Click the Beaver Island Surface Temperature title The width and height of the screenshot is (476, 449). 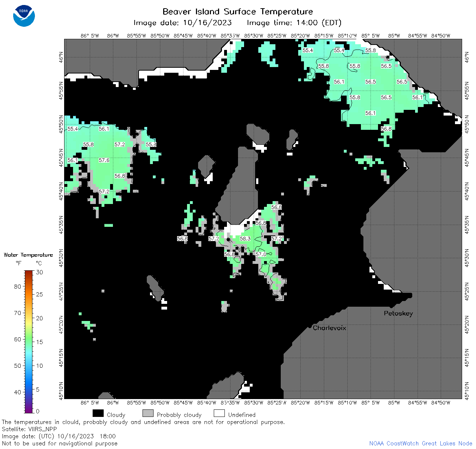(238, 11)
